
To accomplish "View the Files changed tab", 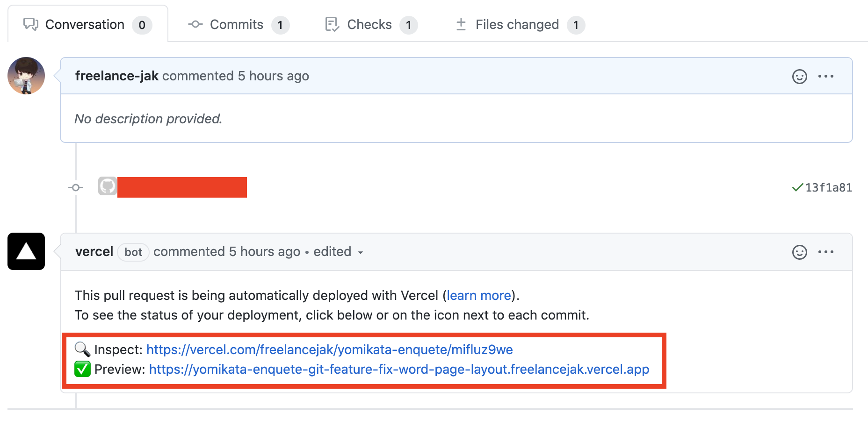I will pos(520,24).
